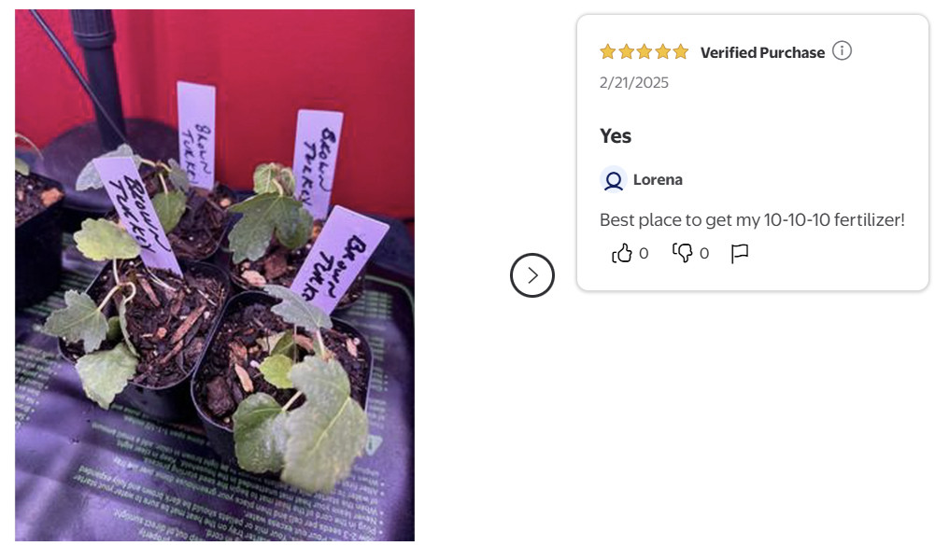Click the 10-10-10 fertilizer review text
935x560 pixels.
[x=752, y=220]
